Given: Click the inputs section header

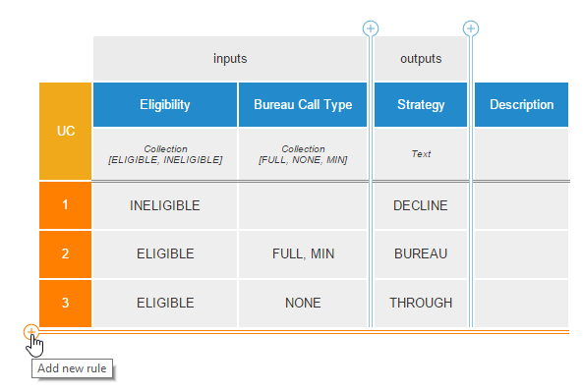Looking at the screenshot, I should pyautogui.click(x=230, y=59).
